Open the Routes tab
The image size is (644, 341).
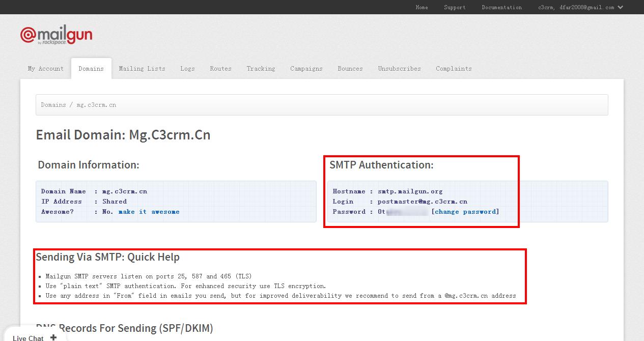(x=220, y=69)
